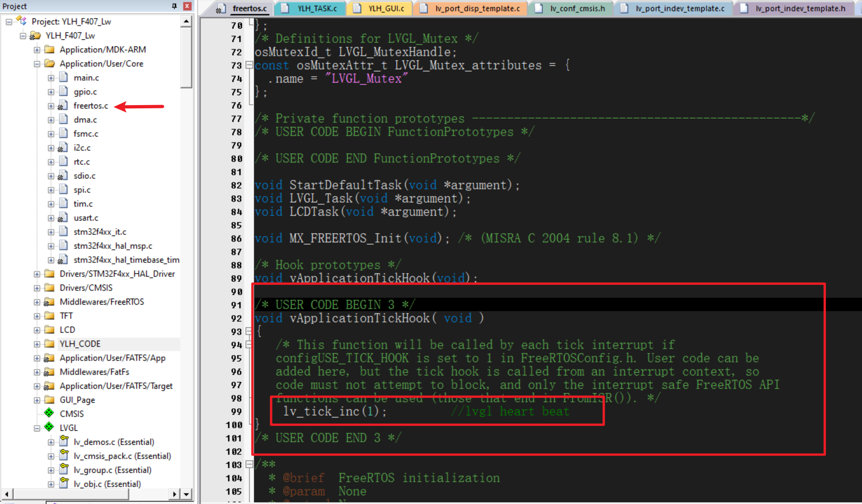Collapse the Application/User/Core group
The width and height of the screenshot is (862, 504).
click(37, 64)
